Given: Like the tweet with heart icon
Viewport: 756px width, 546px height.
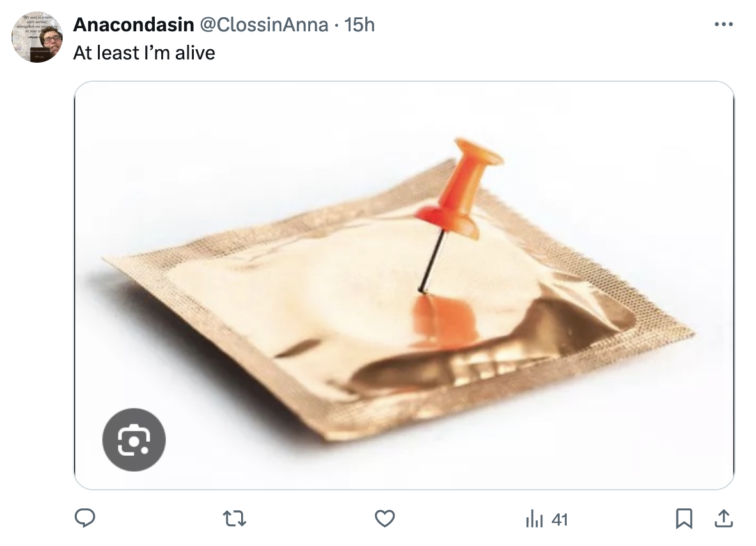Looking at the screenshot, I should [x=385, y=519].
